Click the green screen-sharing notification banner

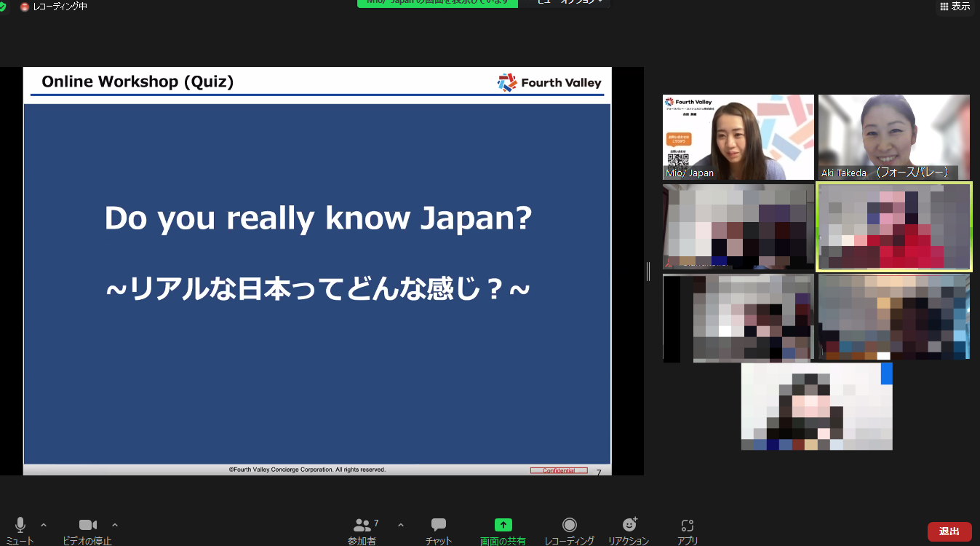click(x=437, y=3)
